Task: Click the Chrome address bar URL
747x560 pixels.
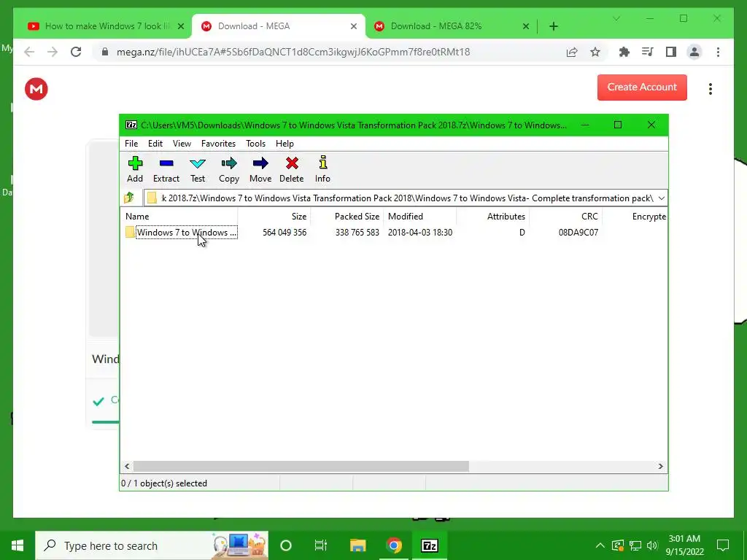Action: pyautogui.click(x=293, y=52)
